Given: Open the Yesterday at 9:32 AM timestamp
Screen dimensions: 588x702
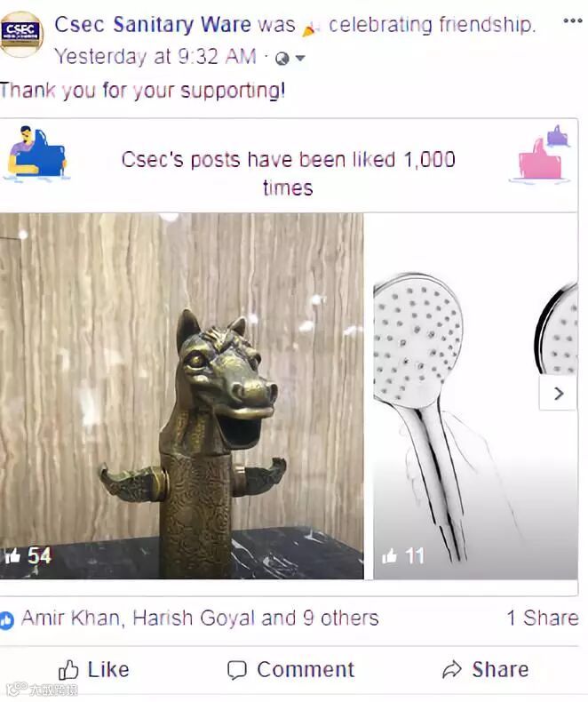Looking at the screenshot, I should point(155,57).
